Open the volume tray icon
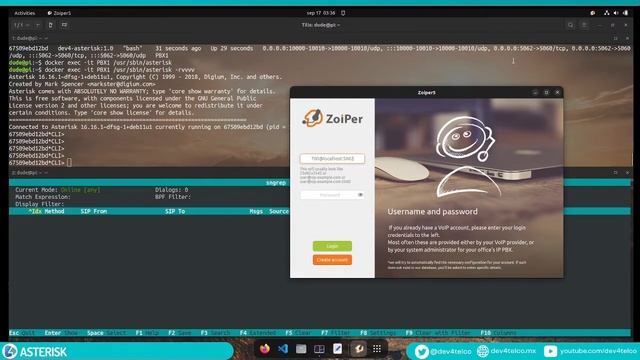The width and height of the screenshot is (640, 360). (x=616, y=13)
